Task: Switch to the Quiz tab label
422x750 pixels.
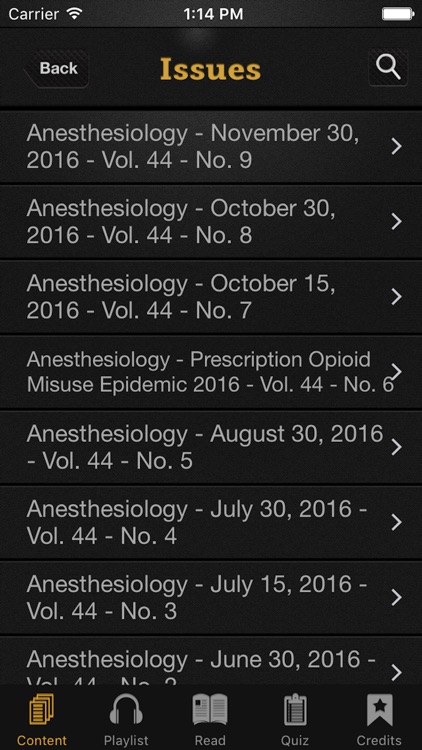Action: [x=295, y=741]
